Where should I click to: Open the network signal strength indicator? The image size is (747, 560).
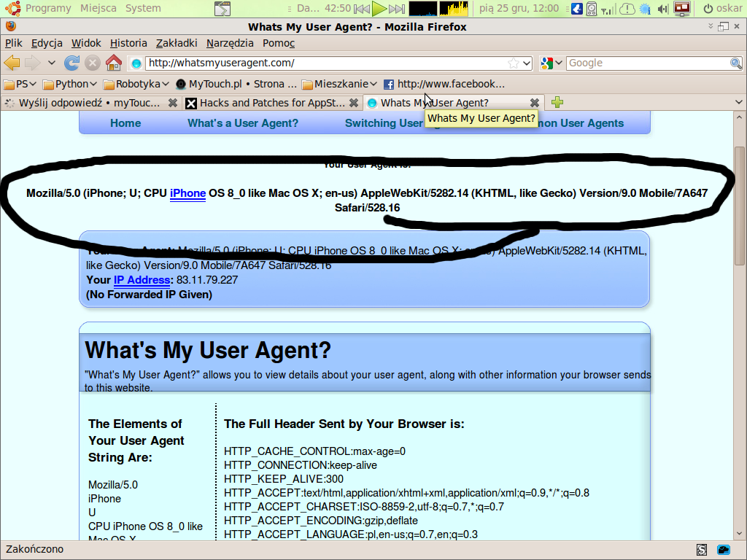(608, 9)
